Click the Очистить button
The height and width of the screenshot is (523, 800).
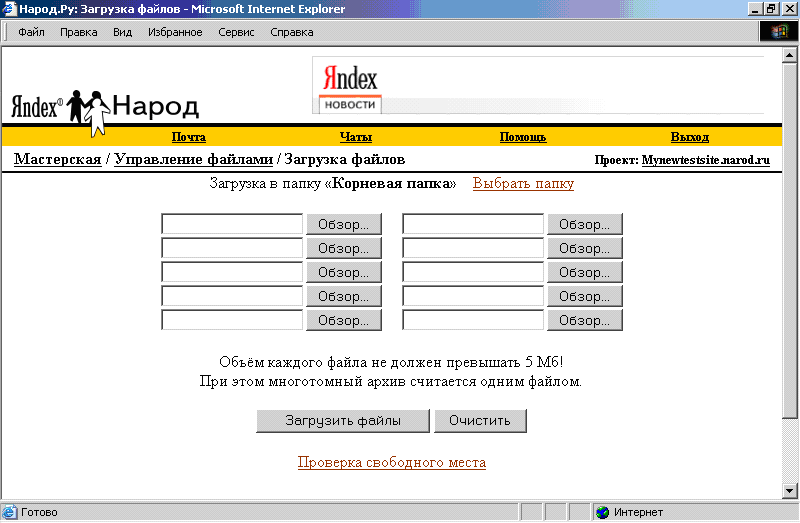(x=480, y=421)
